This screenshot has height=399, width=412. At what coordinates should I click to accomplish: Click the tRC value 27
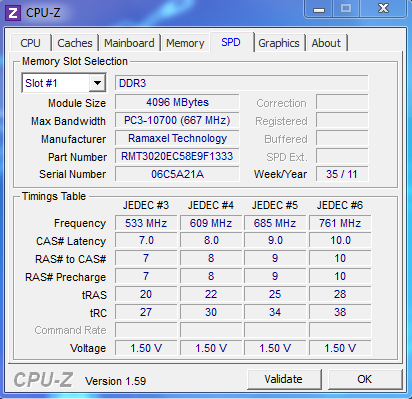(x=146, y=312)
